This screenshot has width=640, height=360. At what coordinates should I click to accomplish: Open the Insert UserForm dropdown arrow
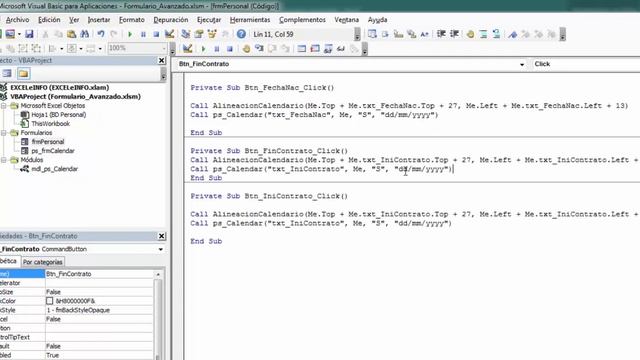(x=19, y=34)
